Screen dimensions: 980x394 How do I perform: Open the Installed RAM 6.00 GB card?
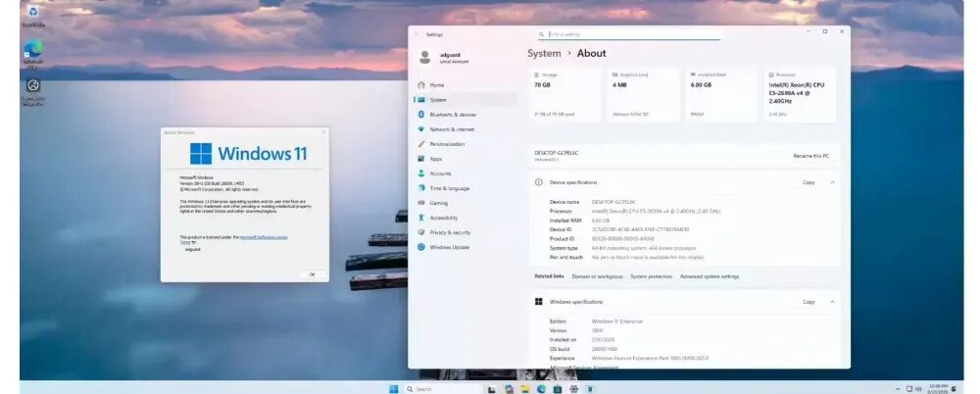click(x=722, y=94)
